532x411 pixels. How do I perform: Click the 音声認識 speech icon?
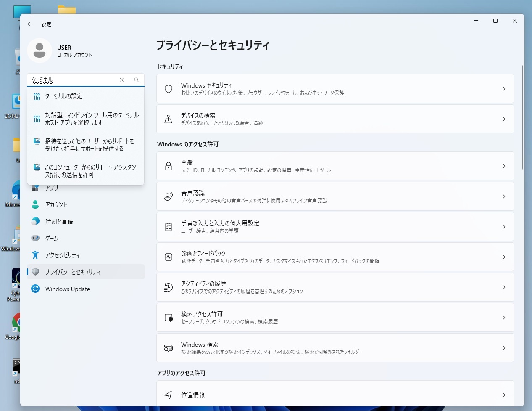[x=169, y=196]
